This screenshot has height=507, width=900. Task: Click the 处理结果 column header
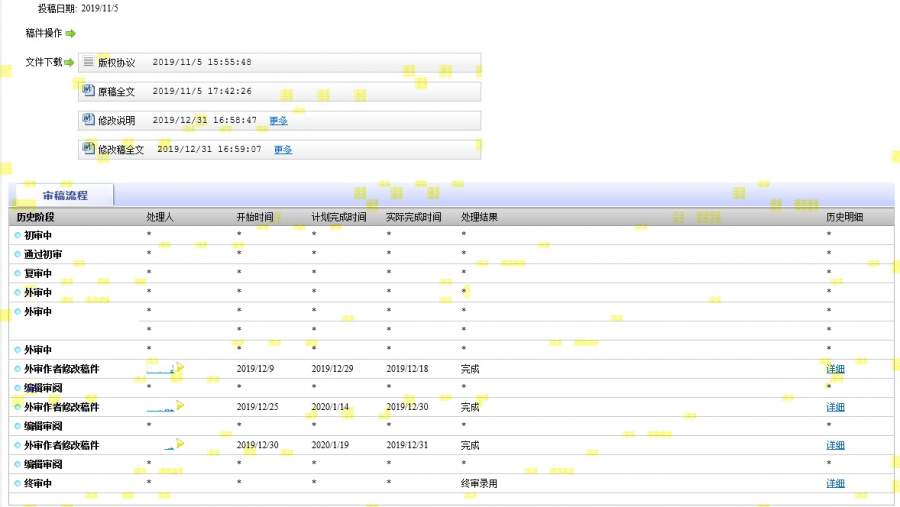coord(479,217)
